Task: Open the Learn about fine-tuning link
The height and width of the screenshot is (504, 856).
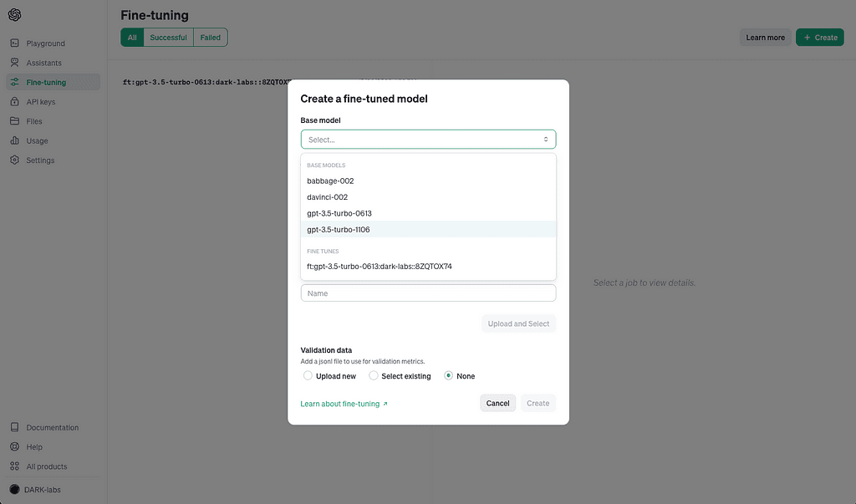Action: tap(339, 404)
